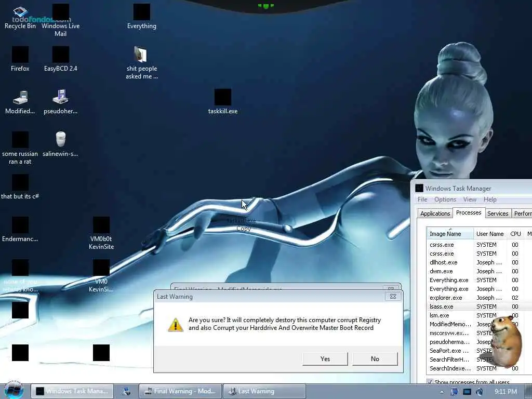Select the dllhost.exe process row
This screenshot has height=399, width=532.
coord(479,262)
